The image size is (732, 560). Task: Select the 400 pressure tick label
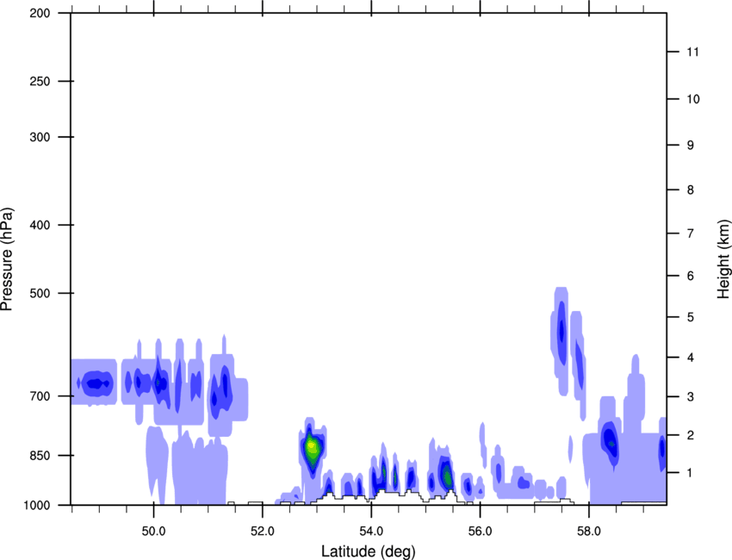(x=40, y=225)
